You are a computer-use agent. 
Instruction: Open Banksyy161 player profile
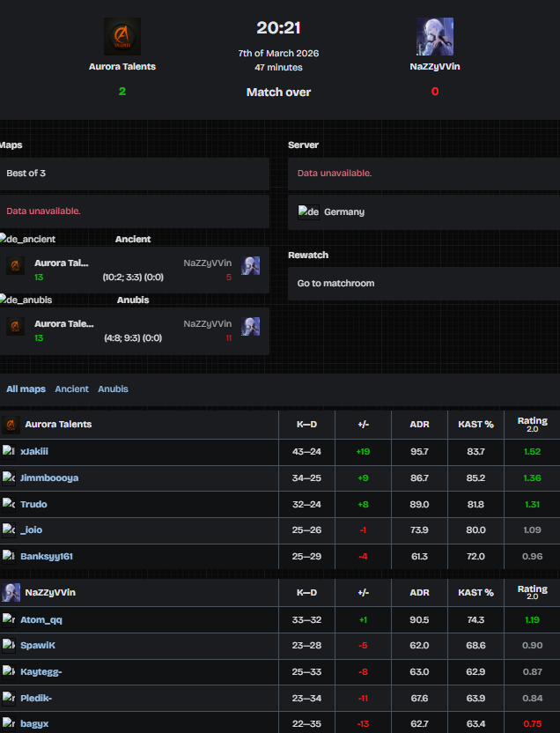47,556
